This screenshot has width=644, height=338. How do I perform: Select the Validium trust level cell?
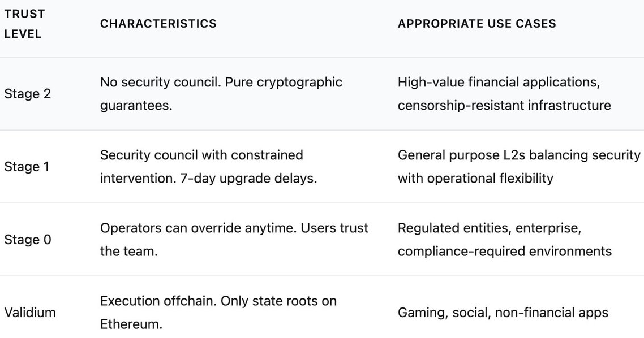click(x=30, y=313)
